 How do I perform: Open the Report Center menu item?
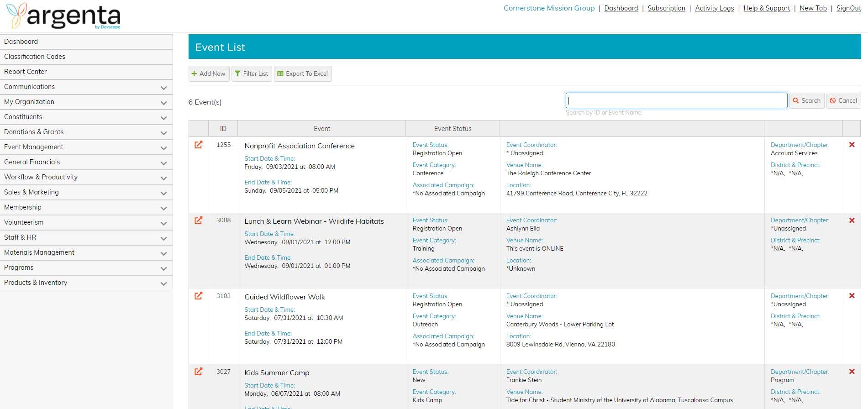(x=86, y=72)
